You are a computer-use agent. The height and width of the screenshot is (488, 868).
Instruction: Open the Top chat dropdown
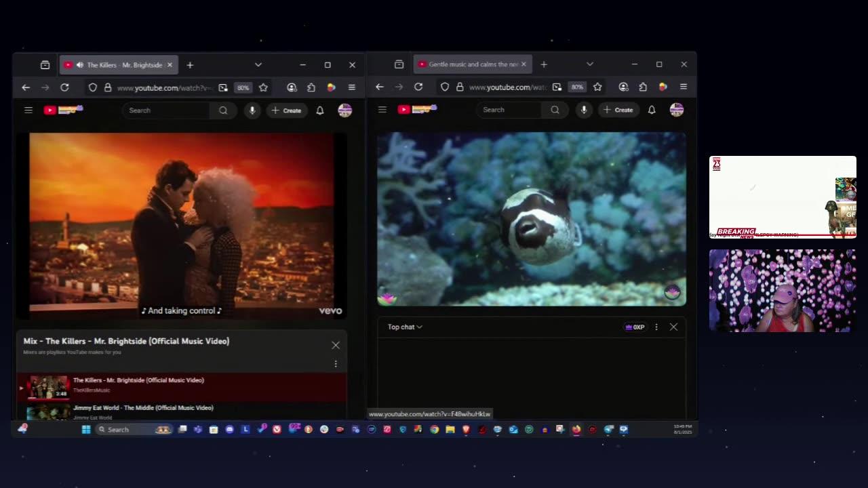click(x=405, y=327)
